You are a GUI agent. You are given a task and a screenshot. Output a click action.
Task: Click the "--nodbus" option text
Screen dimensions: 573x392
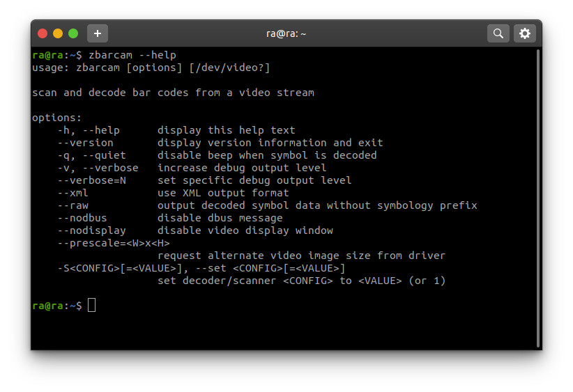click(x=82, y=218)
